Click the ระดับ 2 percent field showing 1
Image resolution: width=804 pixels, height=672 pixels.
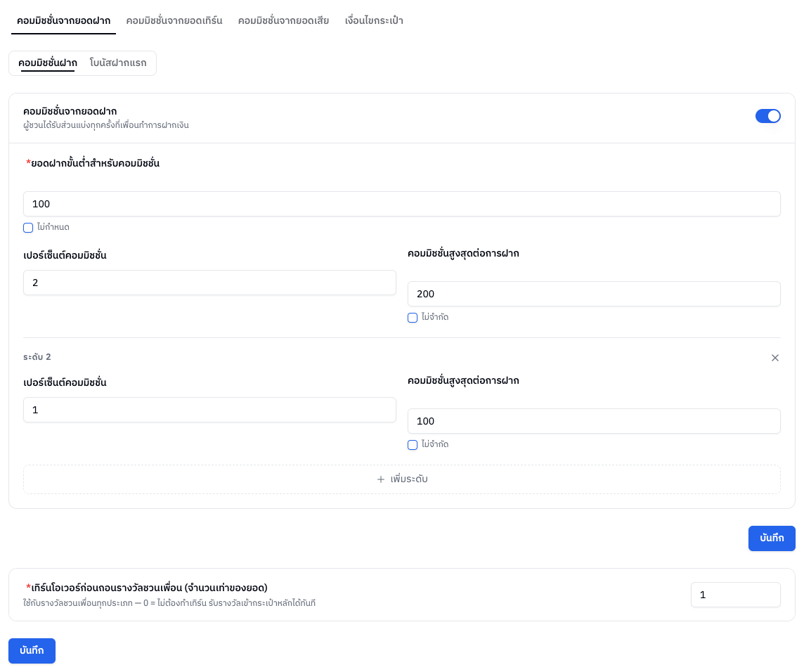tap(209, 410)
